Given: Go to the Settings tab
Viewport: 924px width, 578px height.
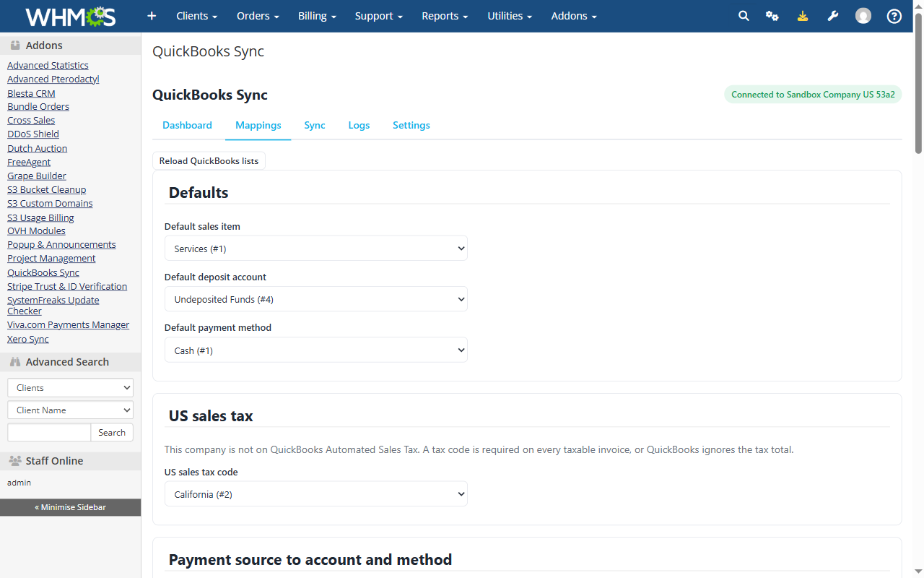Looking at the screenshot, I should [x=411, y=125].
